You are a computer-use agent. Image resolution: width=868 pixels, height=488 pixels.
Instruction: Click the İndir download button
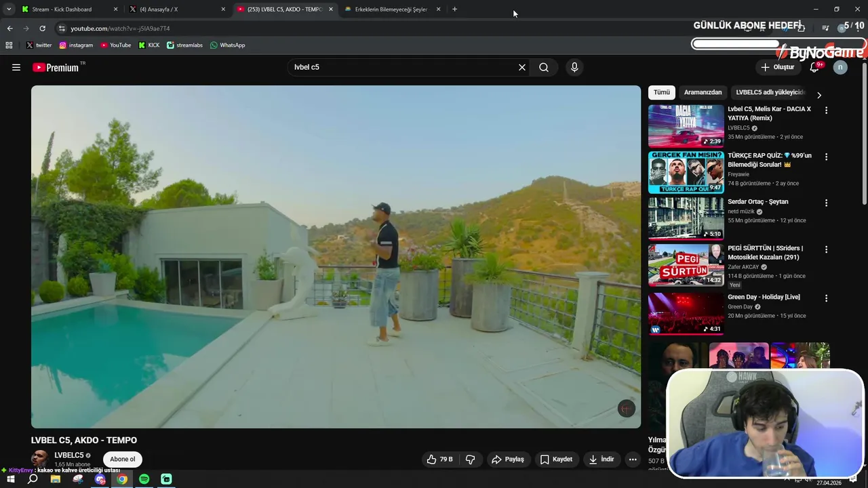point(601,460)
